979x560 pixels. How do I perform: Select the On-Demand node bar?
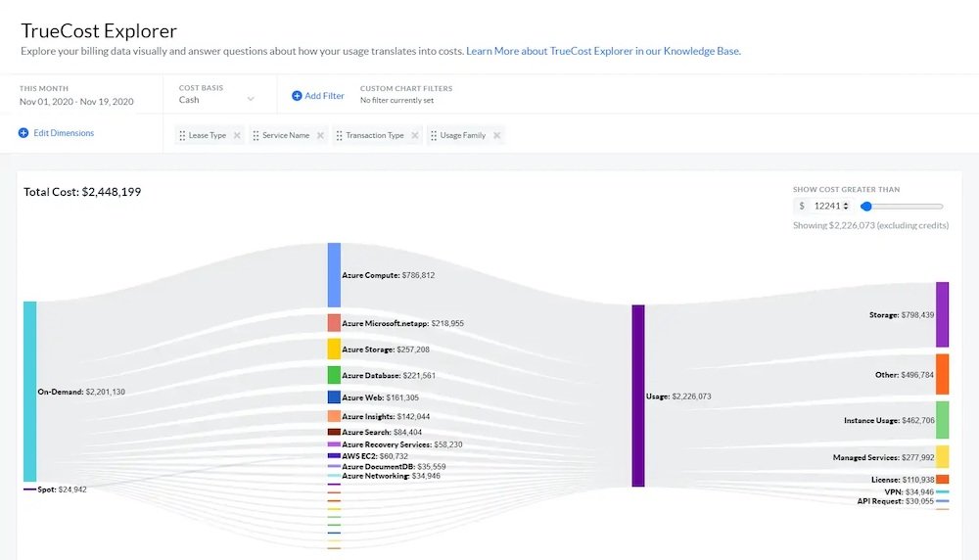click(30, 392)
